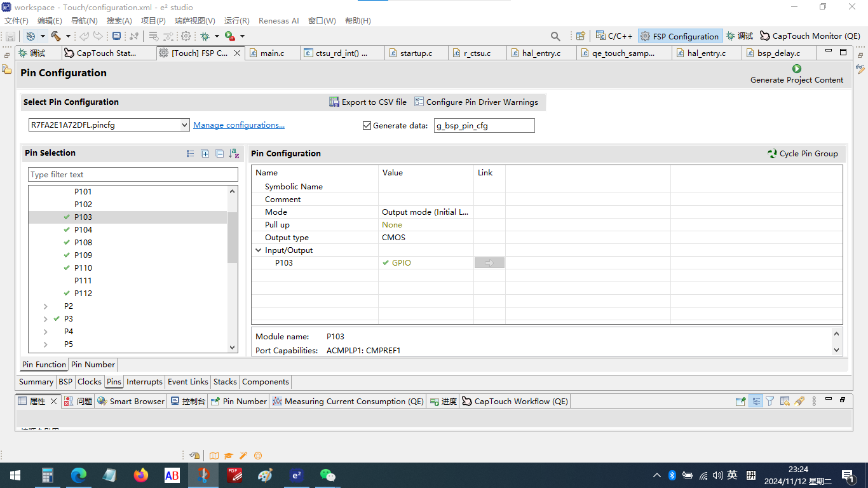Open the CapTouch Workflow (QE) view tab
The width and height of the screenshot is (868, 488).
(x=515, y=402)
